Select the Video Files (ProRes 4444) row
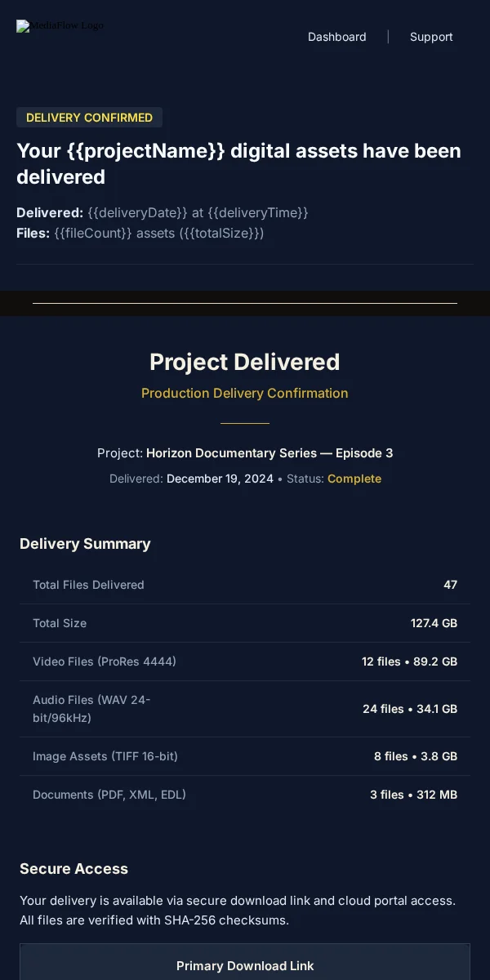This screenshot has width=490, height=980. click(245, 661)
